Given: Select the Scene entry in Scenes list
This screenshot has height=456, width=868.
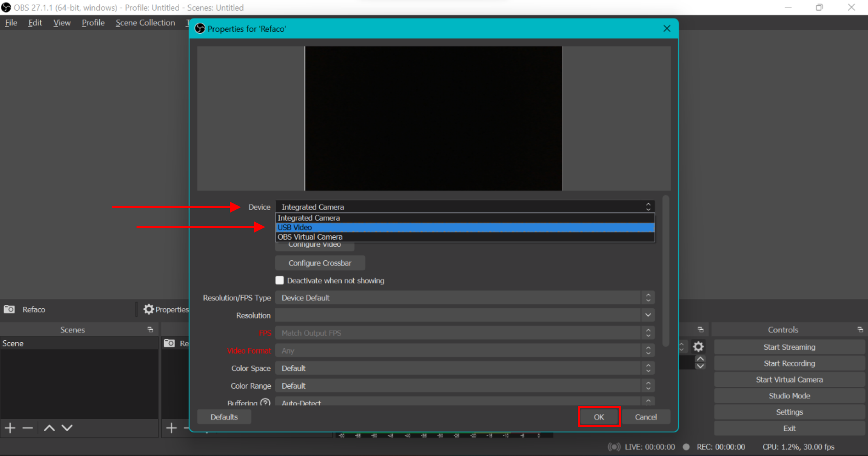Looking at the screenshot, I should tap(79, 343).
